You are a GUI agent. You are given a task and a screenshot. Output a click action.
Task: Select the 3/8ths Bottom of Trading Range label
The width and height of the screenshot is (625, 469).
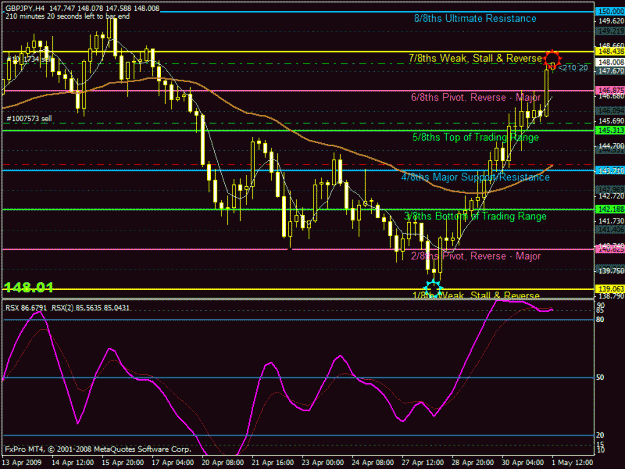point(476,216)
